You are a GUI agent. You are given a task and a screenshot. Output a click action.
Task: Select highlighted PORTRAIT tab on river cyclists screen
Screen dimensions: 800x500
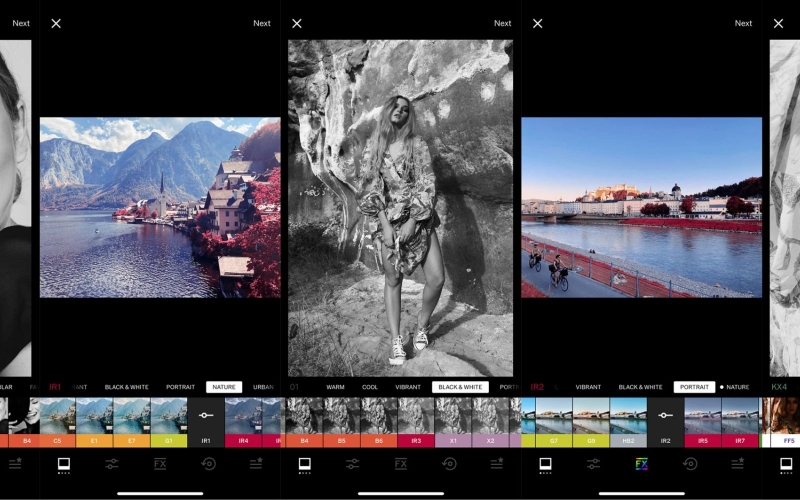(694, 387)
